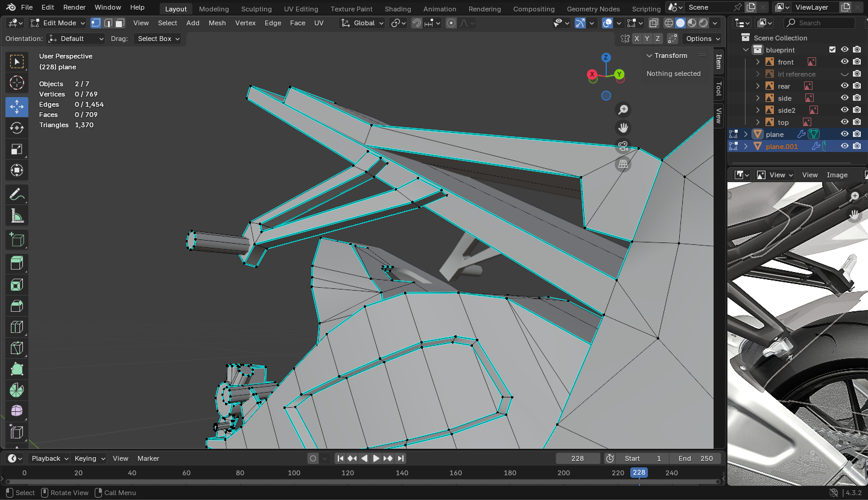Select the Select Box tool in the toolbar

[17, 62]
